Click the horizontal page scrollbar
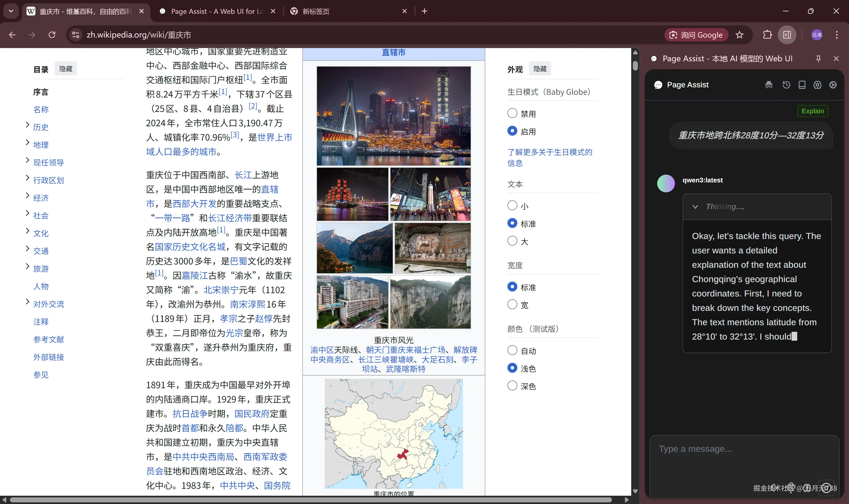Image resolution: width=849 pixels, height=504 pixels. click(311, 500)
